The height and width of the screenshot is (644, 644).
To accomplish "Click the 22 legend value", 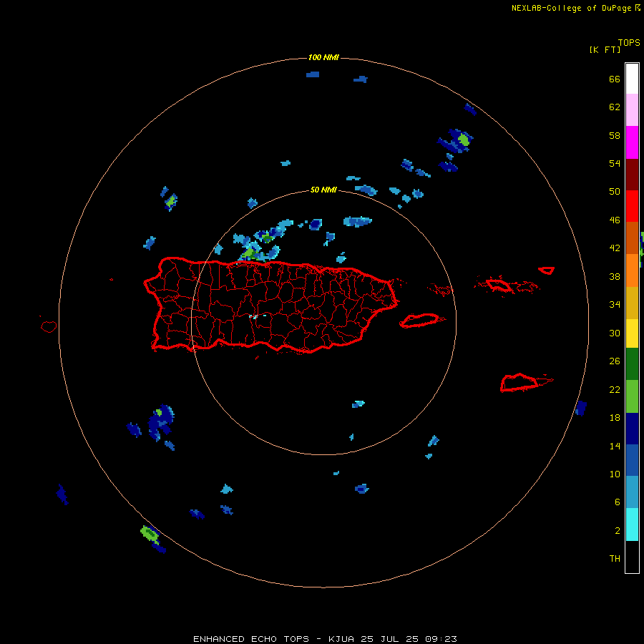I will [615, 389].
